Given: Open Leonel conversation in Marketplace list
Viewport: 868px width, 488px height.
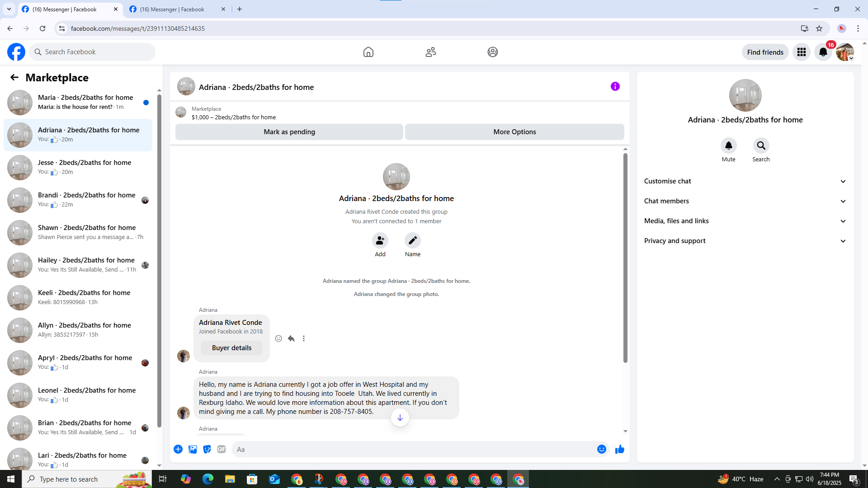Looking at the screenshot, I should click(x=78, y=395).
